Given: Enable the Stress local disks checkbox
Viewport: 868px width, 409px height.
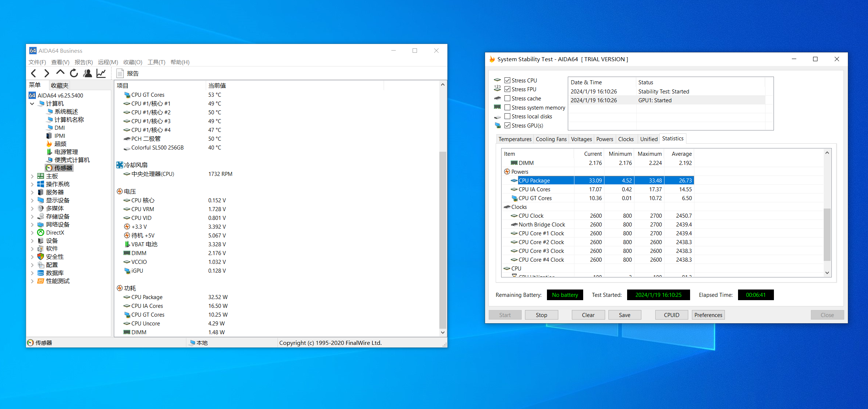Looking at the screenshot, I should click(507, 117).
